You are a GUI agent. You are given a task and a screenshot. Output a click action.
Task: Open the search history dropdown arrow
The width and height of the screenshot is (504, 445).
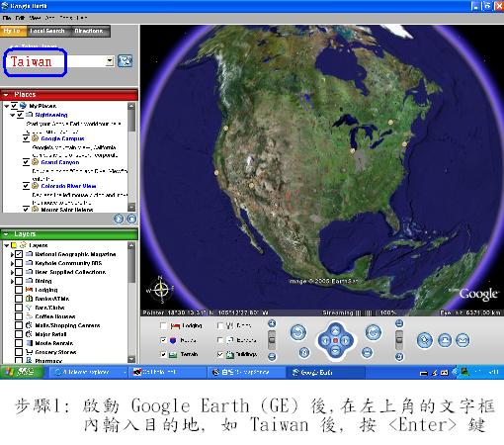point(110,61)
